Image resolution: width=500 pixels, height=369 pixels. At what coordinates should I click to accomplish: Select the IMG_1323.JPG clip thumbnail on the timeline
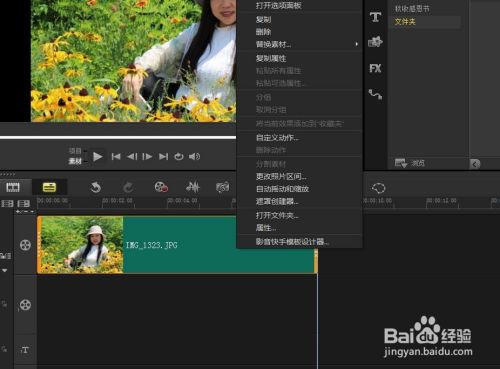pyautogui.click(x=82, y=245)
